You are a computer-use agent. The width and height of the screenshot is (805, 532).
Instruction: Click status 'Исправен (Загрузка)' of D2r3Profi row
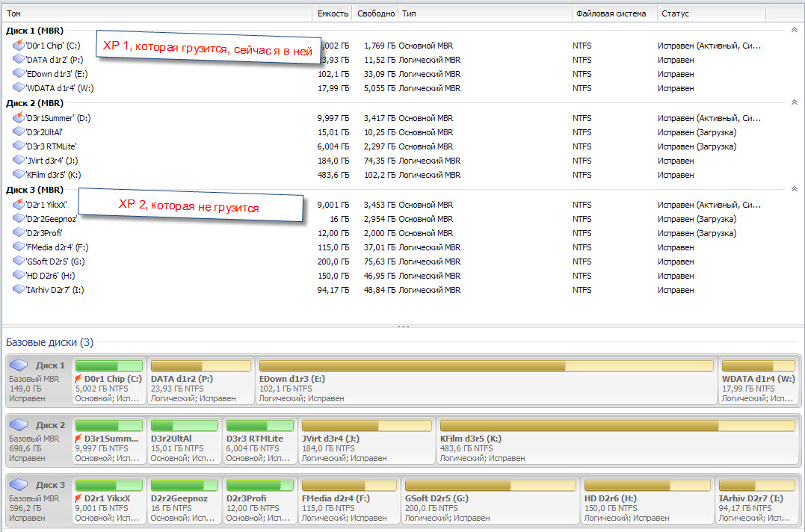point(697,233)
